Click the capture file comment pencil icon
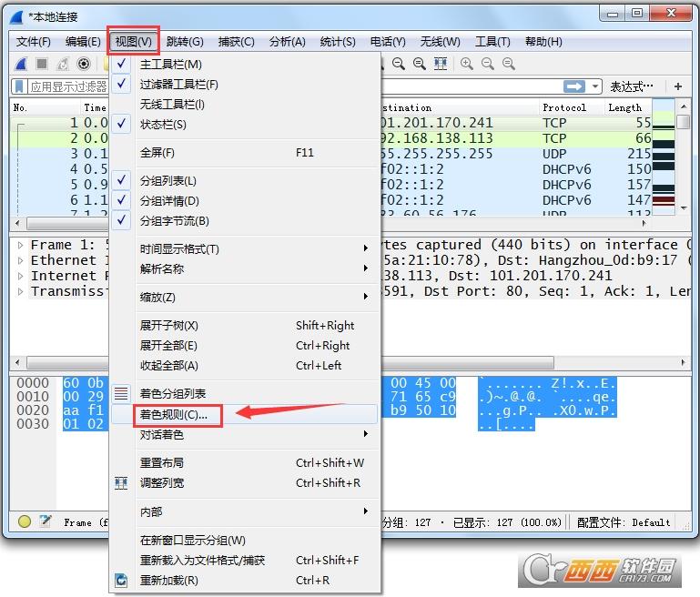 (46, 521)
